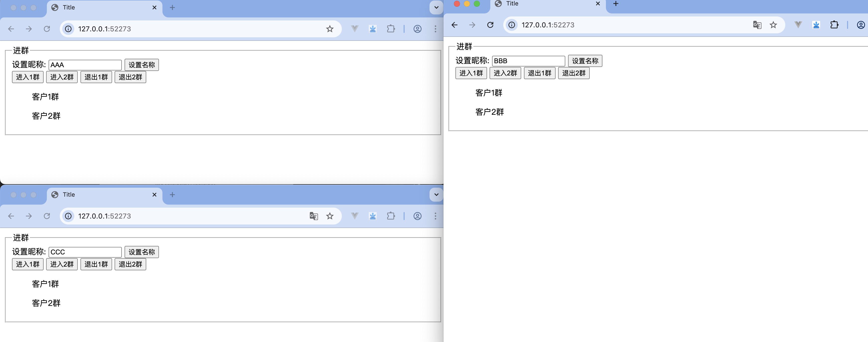Reload page in BBB browser window
The image size is (868, 342).
pyautogui.click(x=490, y=25)
